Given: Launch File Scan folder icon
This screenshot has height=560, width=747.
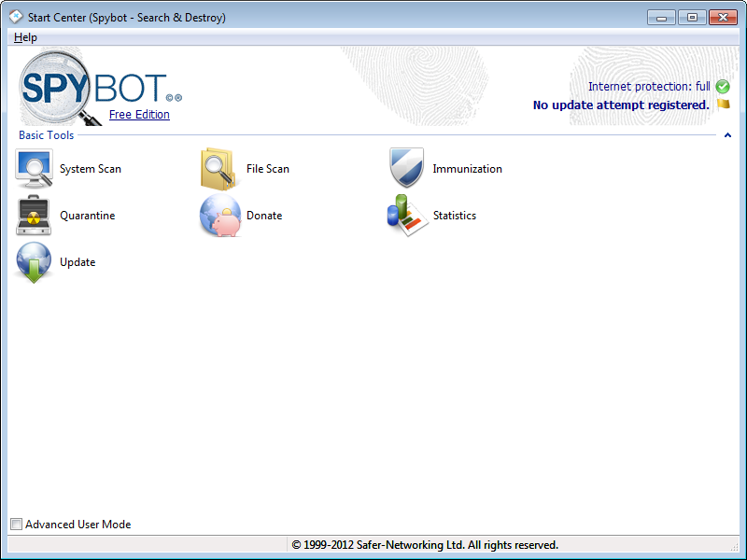Looking at the screenshot, I should coord(220,169).
